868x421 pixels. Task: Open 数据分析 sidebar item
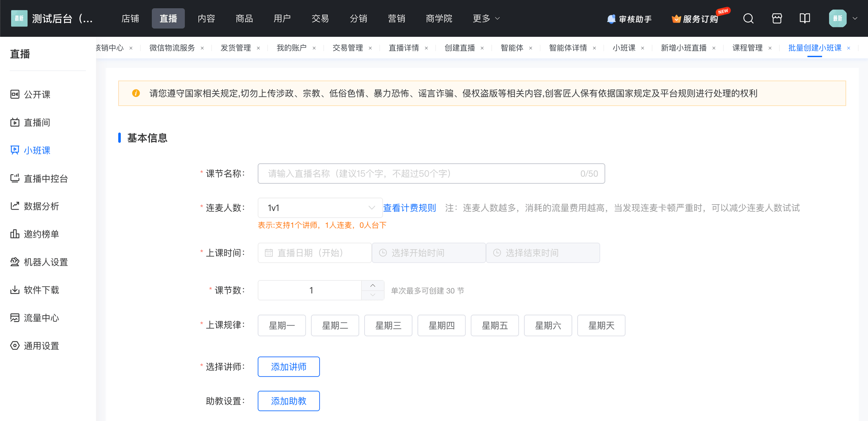pyautogui.click(x=35, y=206)
